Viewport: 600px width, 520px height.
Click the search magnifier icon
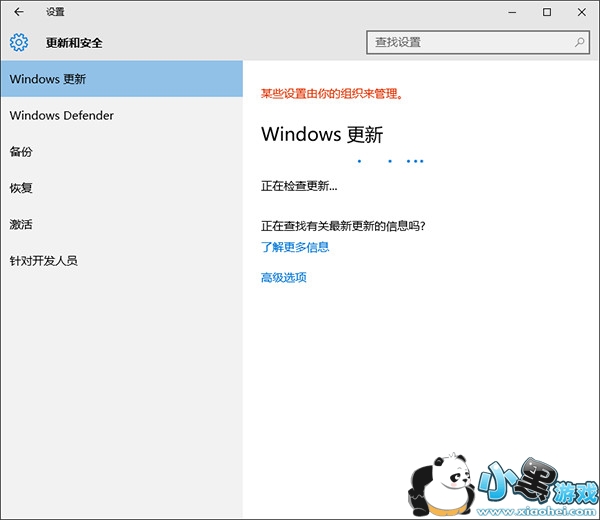tap(580, 42)
